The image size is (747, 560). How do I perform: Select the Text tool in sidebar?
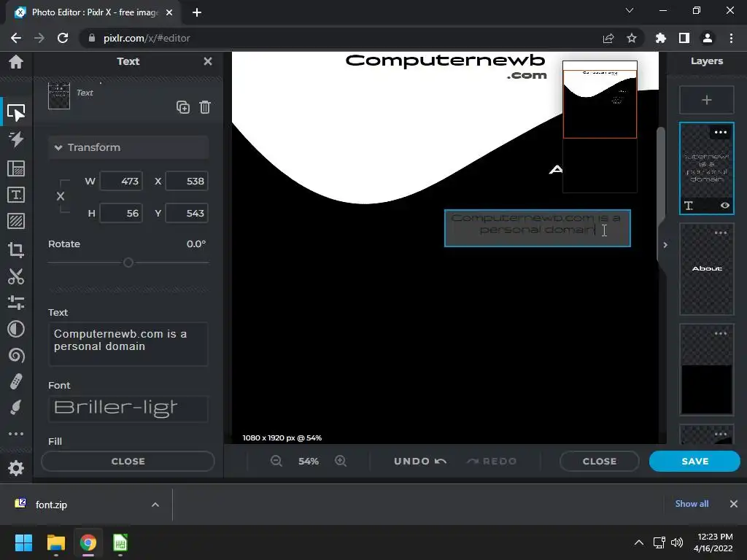point(16,194)
